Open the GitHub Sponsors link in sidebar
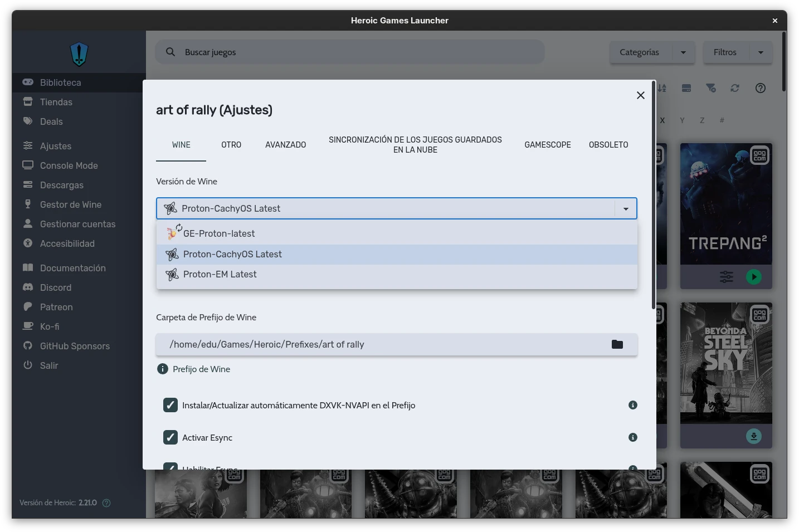The image size is (799, 532). 79,346
